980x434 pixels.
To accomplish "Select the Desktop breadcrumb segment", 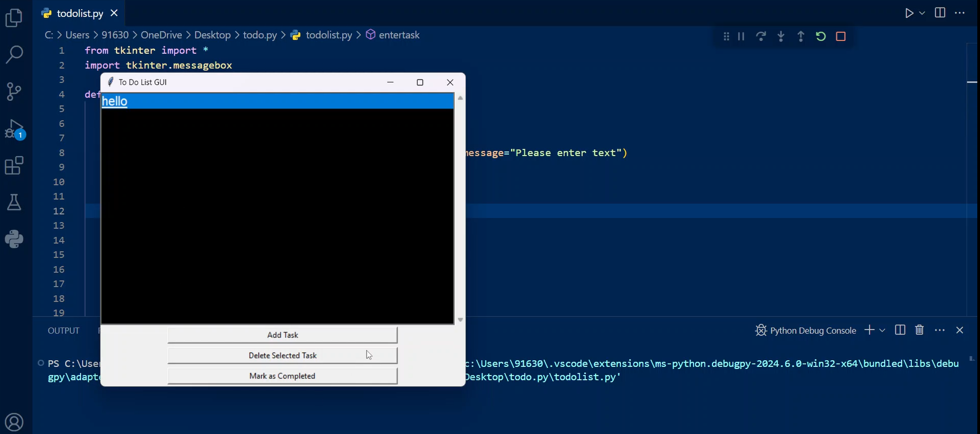I will (x=212, y=35).
